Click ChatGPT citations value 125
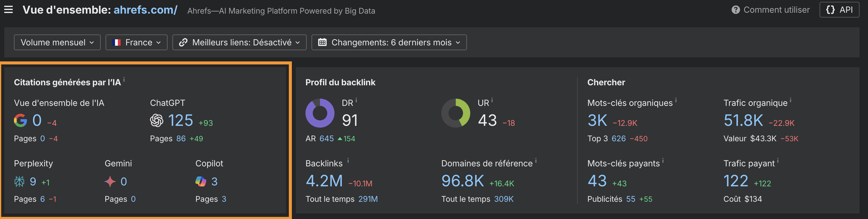 180,120
